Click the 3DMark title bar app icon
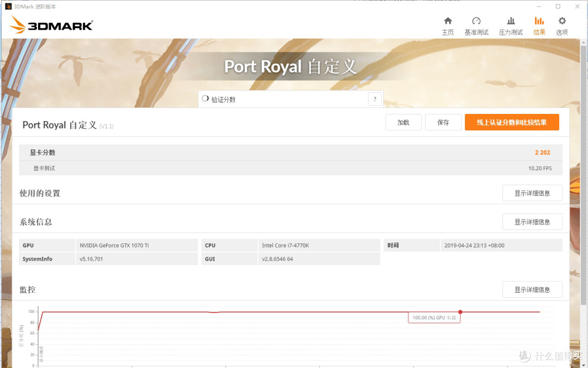 point(8,7)
